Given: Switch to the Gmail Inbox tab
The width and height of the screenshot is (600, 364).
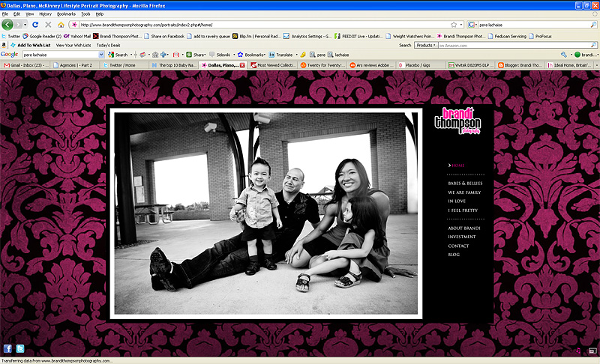Looking at the screenshot, I should coord(25,65).
